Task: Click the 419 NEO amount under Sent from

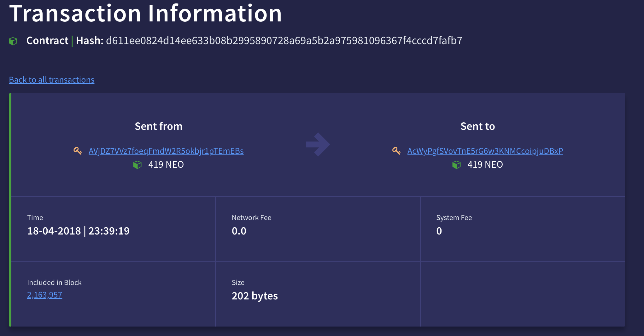Action: (166, 165)
